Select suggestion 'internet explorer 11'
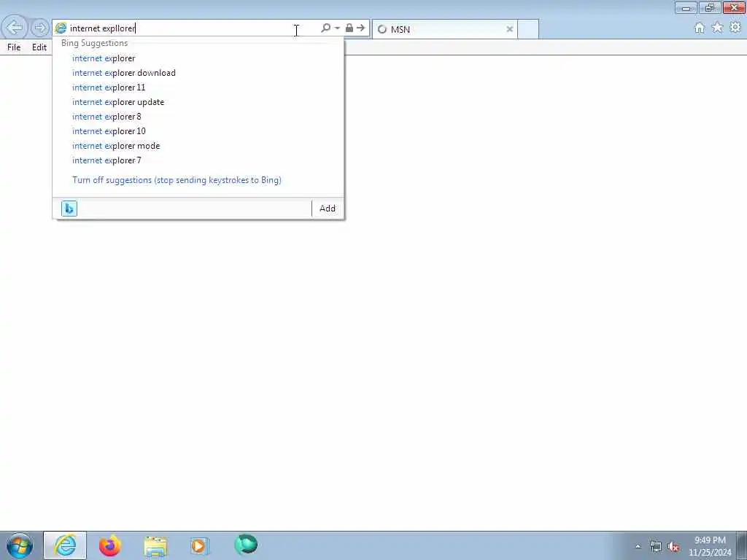The height and width of the screenshot is (560, 747). (198, 87)
